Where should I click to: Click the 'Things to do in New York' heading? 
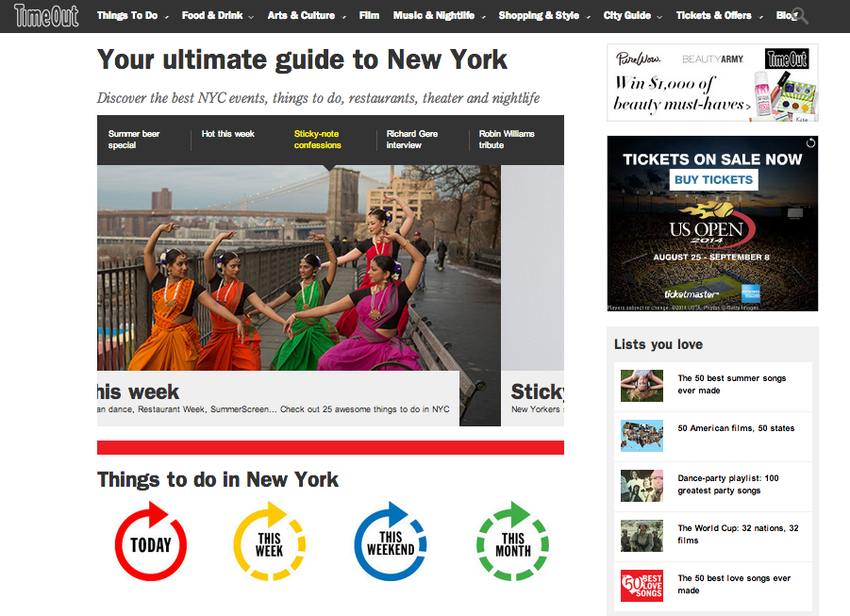(x=218, y=480)
